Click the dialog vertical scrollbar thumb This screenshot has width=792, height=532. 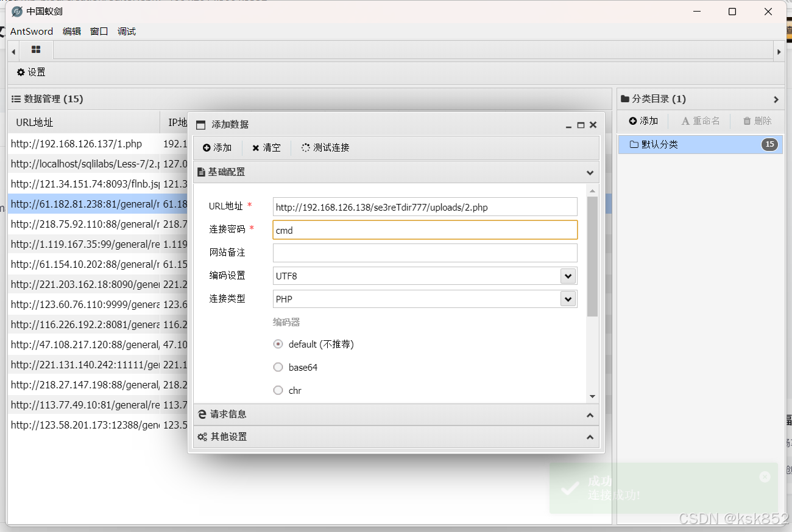click(x=592, y=256)
